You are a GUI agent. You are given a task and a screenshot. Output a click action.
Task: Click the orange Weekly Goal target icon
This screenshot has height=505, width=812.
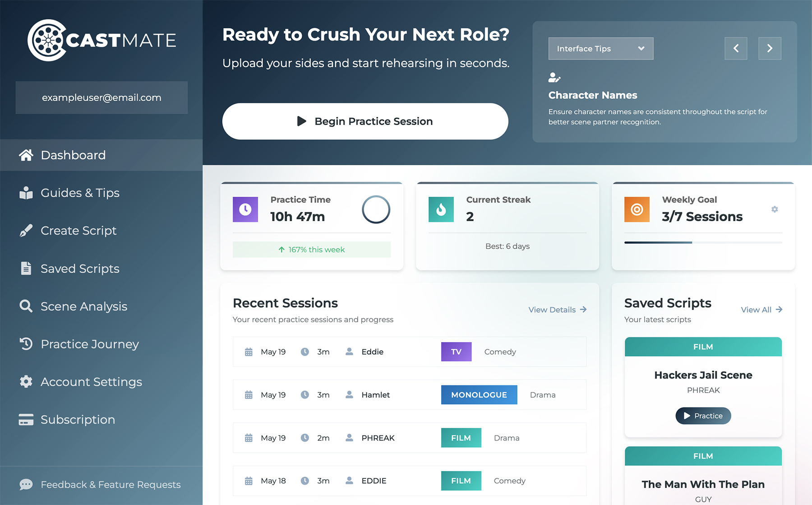[x=637, y=209]
